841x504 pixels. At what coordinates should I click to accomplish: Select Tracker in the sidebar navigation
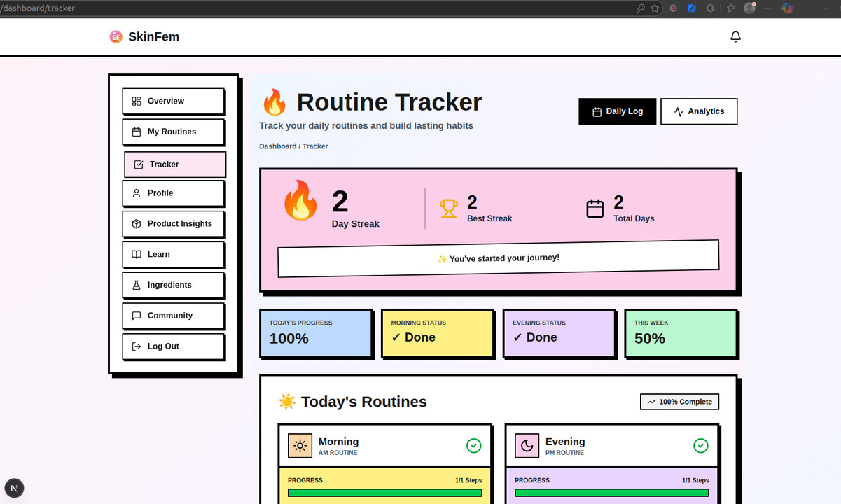(174, 164)
